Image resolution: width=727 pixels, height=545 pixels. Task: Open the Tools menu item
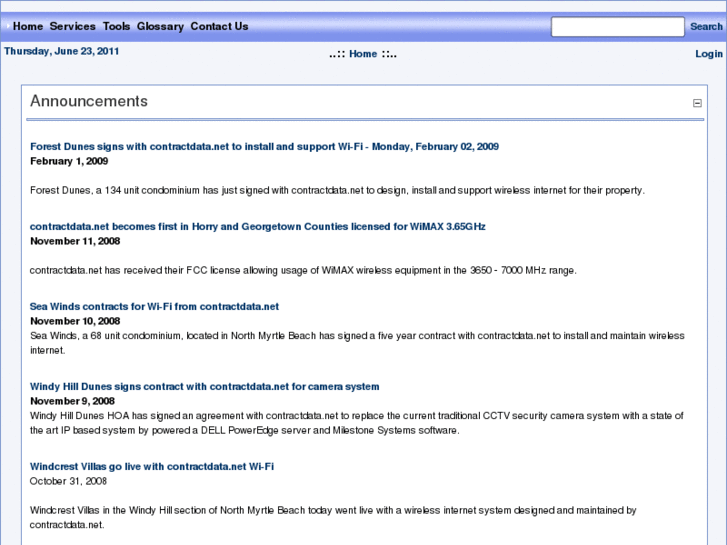tap(116, 26)
